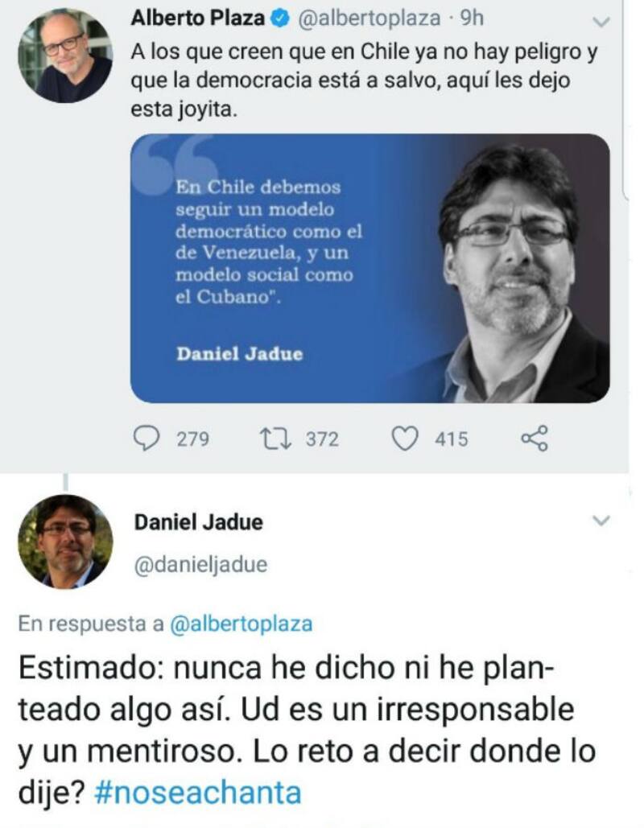
Task: View the 372 retweet count
Action: 322,439
